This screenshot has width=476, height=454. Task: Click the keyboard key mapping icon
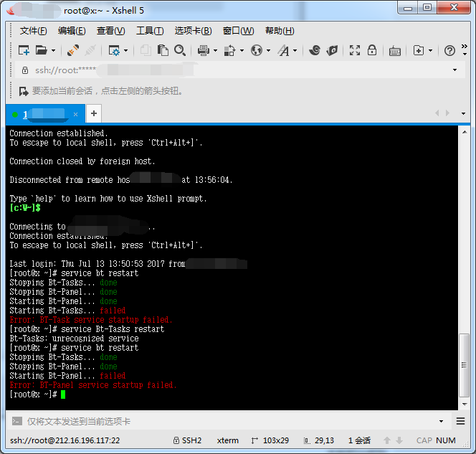point(395,51)
